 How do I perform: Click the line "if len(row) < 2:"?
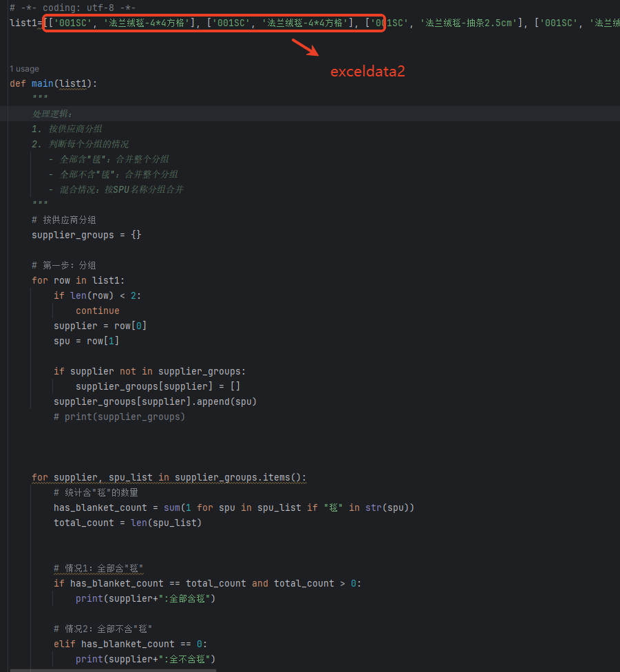pos(97,295)
